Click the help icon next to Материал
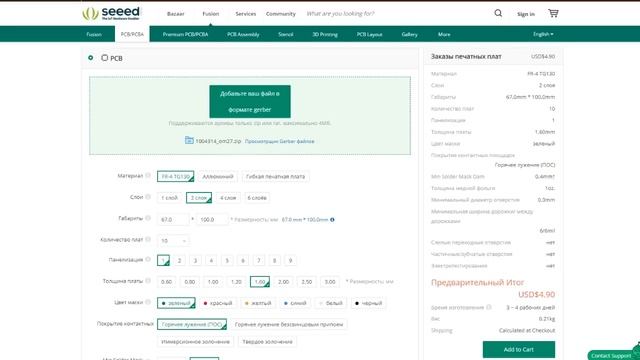This screenshot has width=640, height=360. point(148,176)
